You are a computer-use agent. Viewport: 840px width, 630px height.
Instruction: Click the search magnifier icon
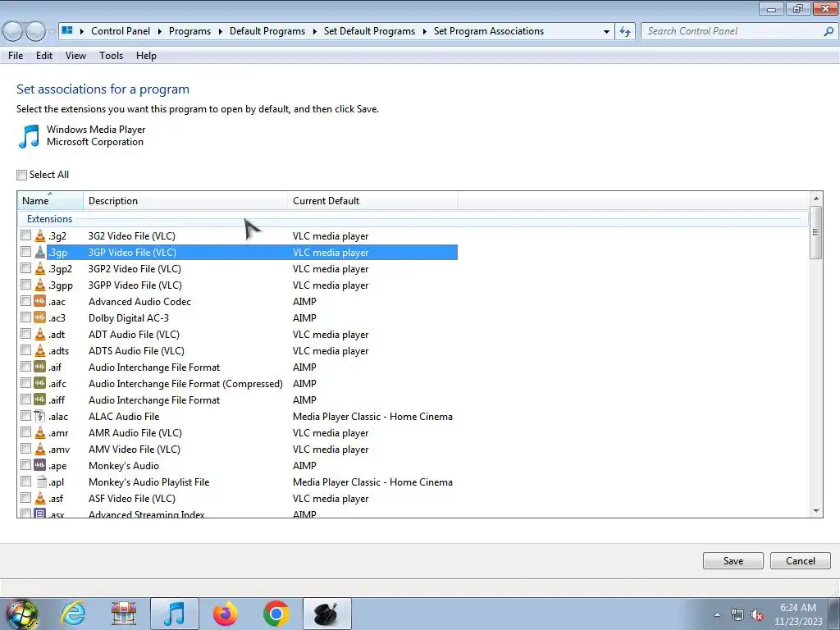click(829, 31)
